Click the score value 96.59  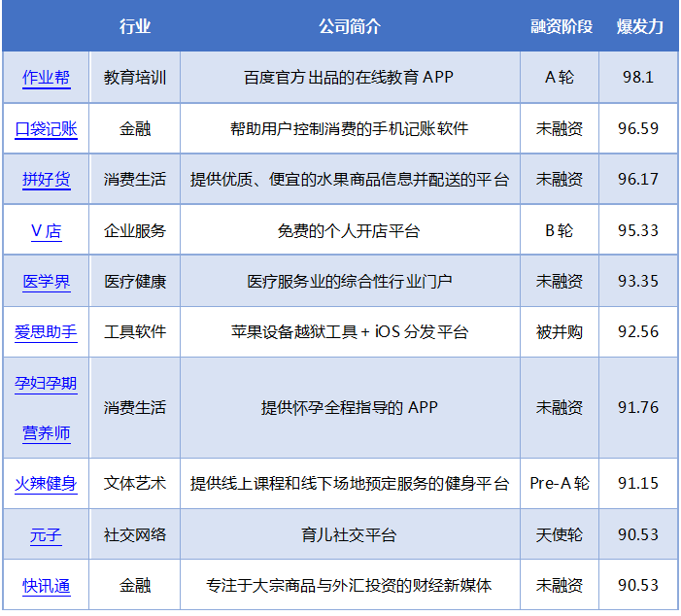(x=638, y=128)
